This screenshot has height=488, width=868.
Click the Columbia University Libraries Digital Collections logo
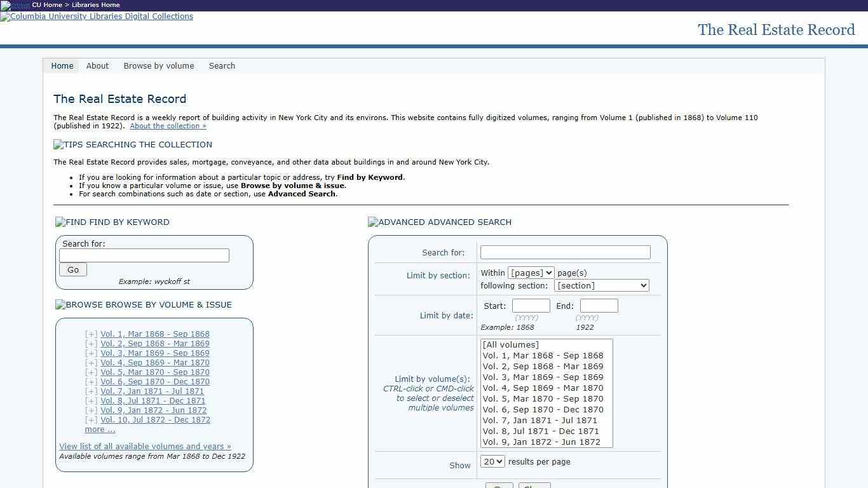[x=97, y=17]
